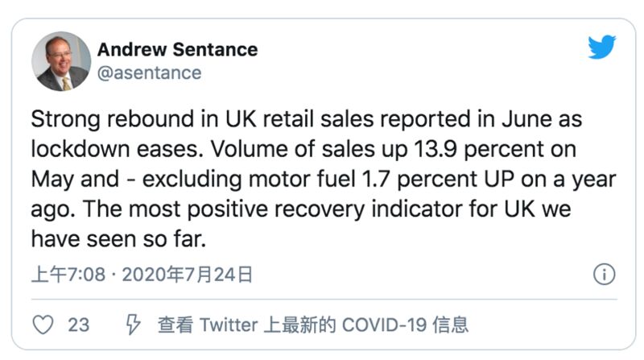This screenshot has width=644, height=360.
Task: Click the word 'Twitter' in footer link
Action: [229, 325]
